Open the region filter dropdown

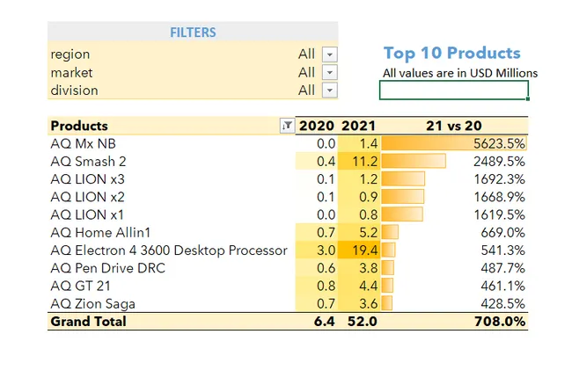click(329, 54)
